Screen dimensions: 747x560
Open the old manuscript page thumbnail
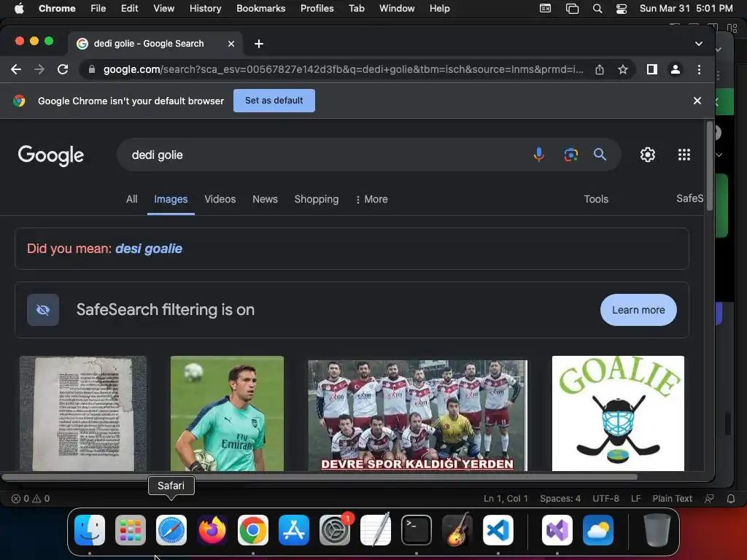click(x=83, y=413)
